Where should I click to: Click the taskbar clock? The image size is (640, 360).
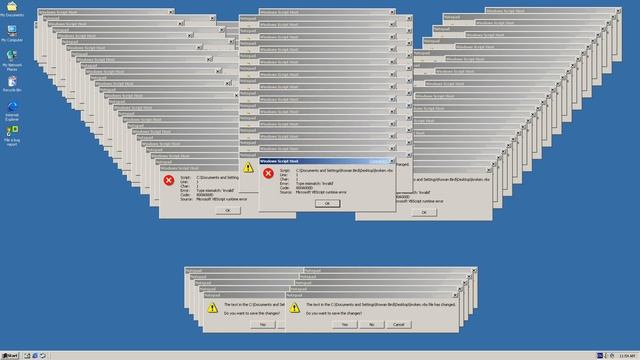(627, 356)
